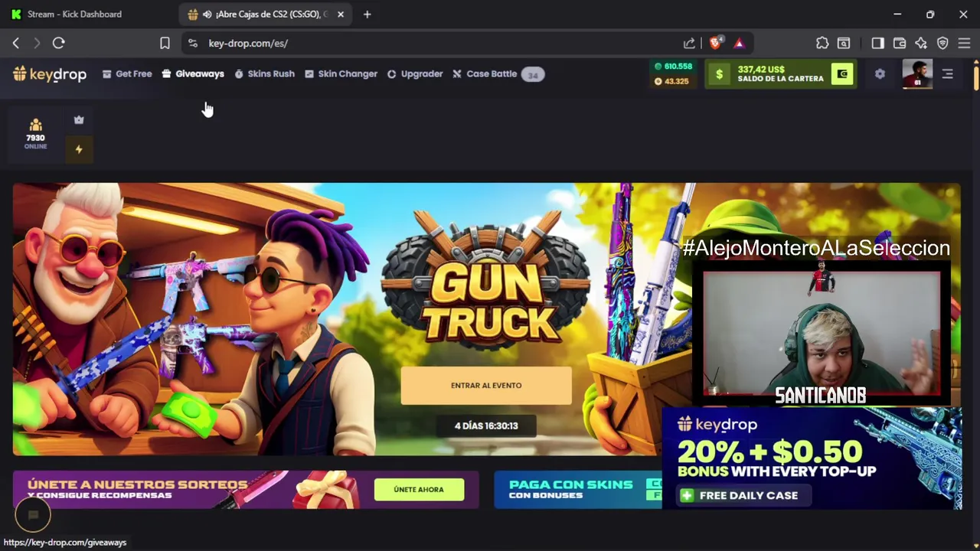
Task: Click the ENTRAR AL EVENTO button
Action: point(486,386)
